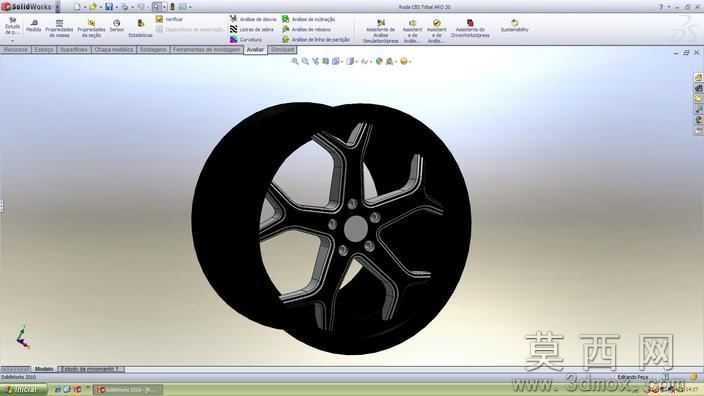704x396 pixels.
Task: Click the New document icon
Action: [x=77, y=7]
